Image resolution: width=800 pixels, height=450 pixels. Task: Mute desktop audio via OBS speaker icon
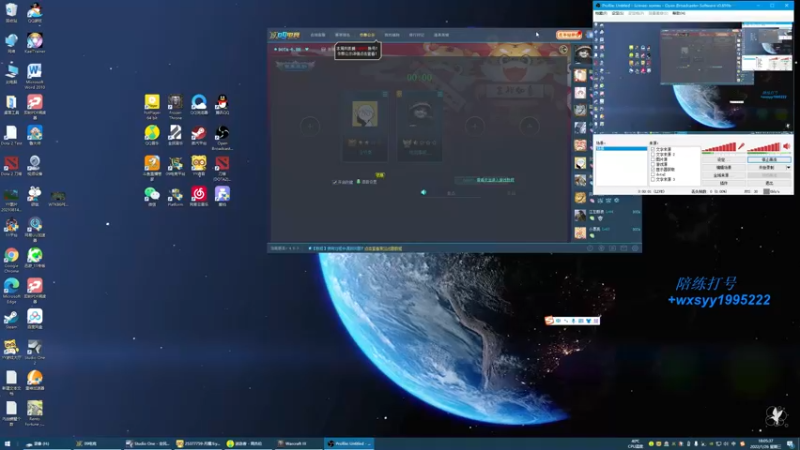[x=786, y=146]
